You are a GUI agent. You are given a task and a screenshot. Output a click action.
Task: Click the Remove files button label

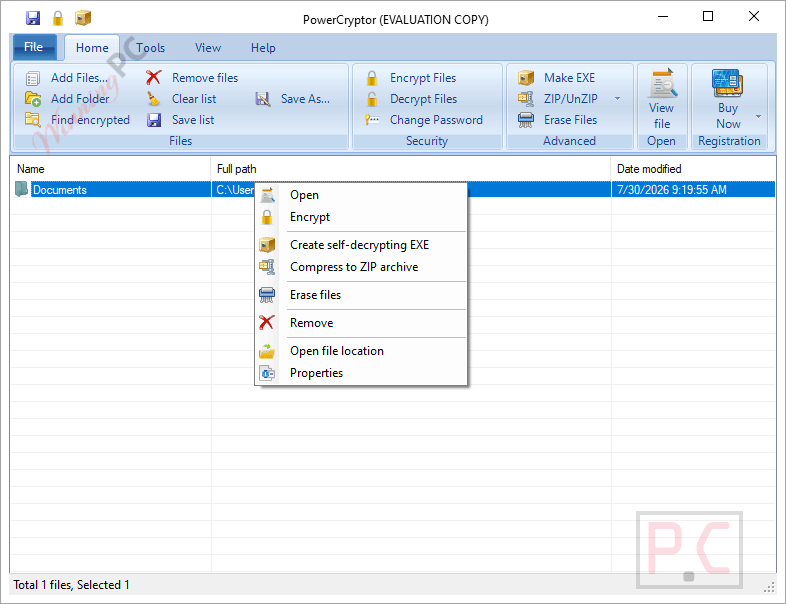coord(205,78)
